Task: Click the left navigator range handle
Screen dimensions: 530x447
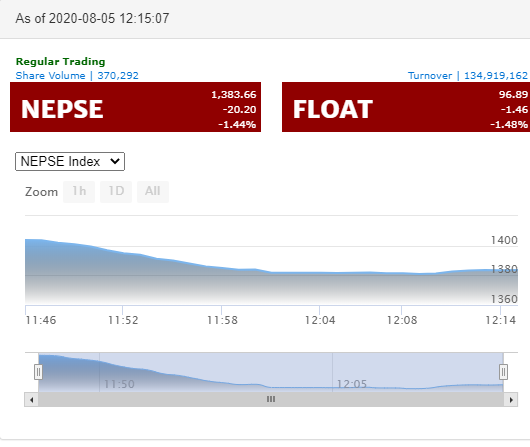Action: [38, 372]
